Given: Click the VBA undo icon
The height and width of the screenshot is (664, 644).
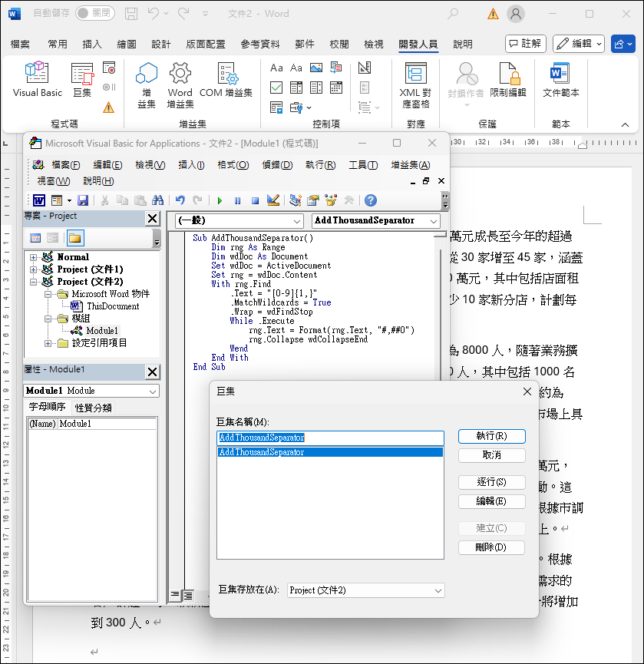Looking at the screenshot, I should (x=180, y=200).
